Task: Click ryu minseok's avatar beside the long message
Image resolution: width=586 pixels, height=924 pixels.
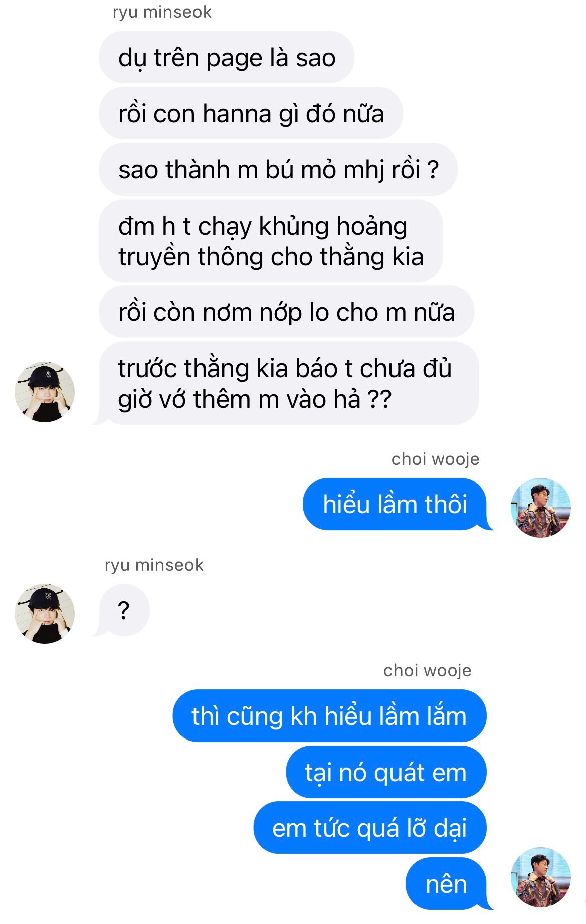Action: (x=45, y=392)
